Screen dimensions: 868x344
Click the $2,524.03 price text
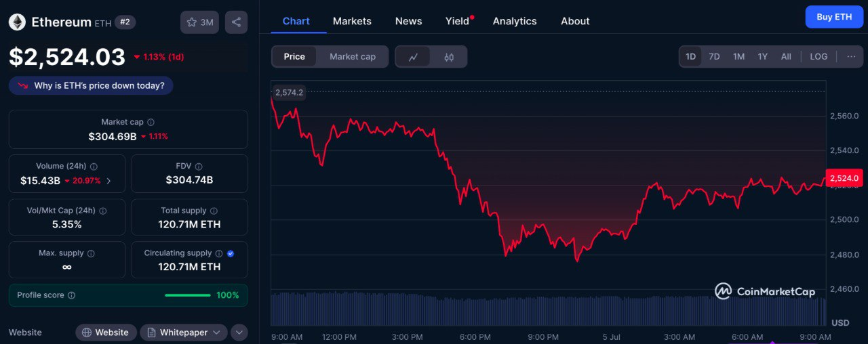[x=67, y=57]
